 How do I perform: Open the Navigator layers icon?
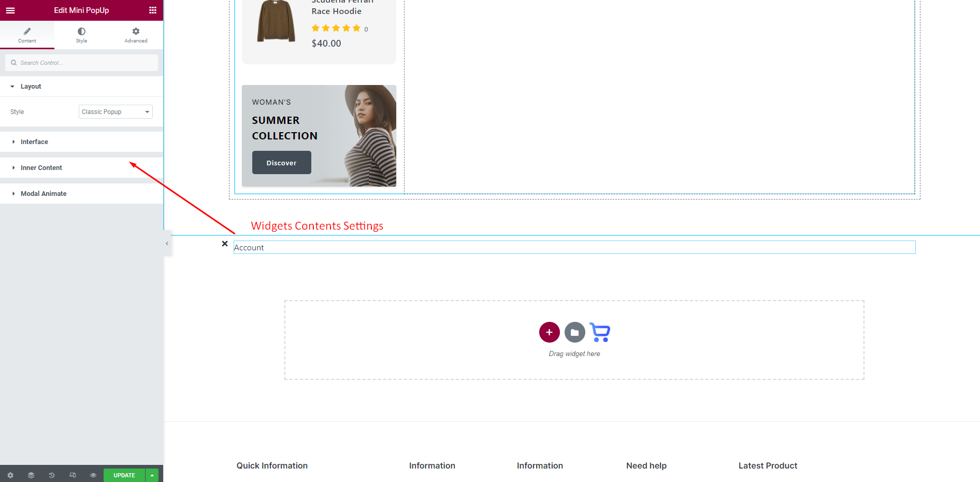(x=31, y=475)
